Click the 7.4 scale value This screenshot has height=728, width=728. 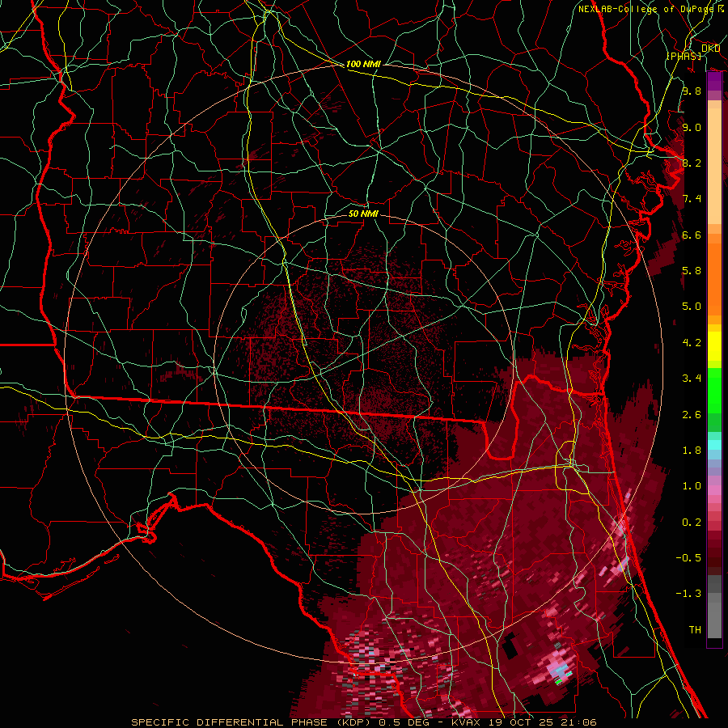(x=692, y=199)
